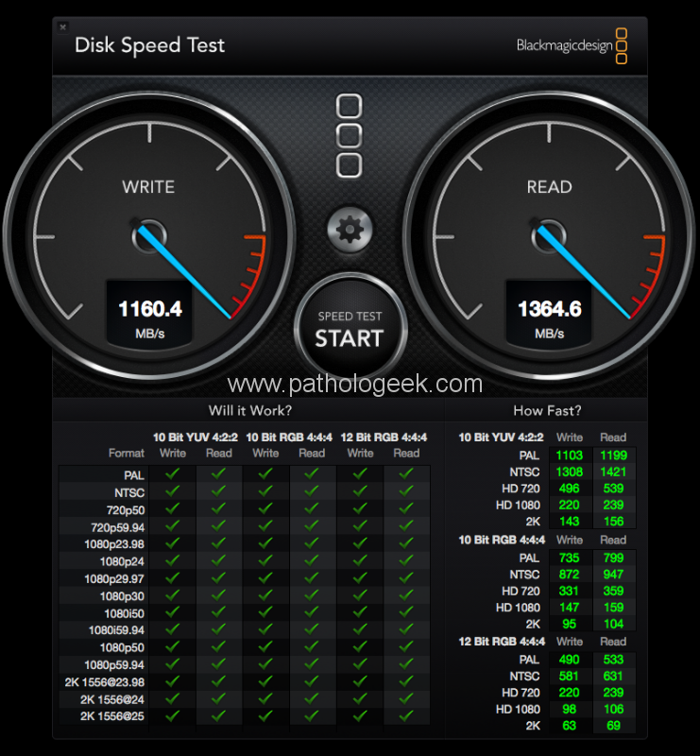Click the www.pathologeek.com watermark link
Screen dimensions: 700x756
[355, 384]
